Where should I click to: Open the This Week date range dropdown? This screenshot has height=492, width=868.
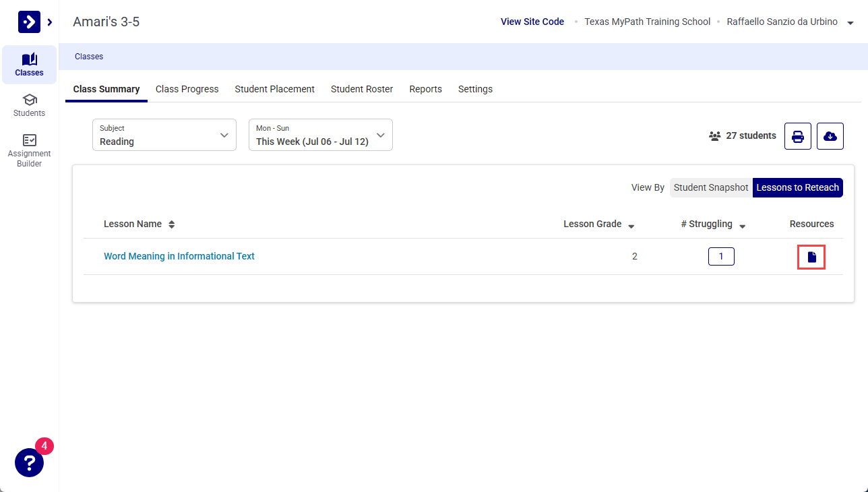pyautogui.click(x=321, y=135)
